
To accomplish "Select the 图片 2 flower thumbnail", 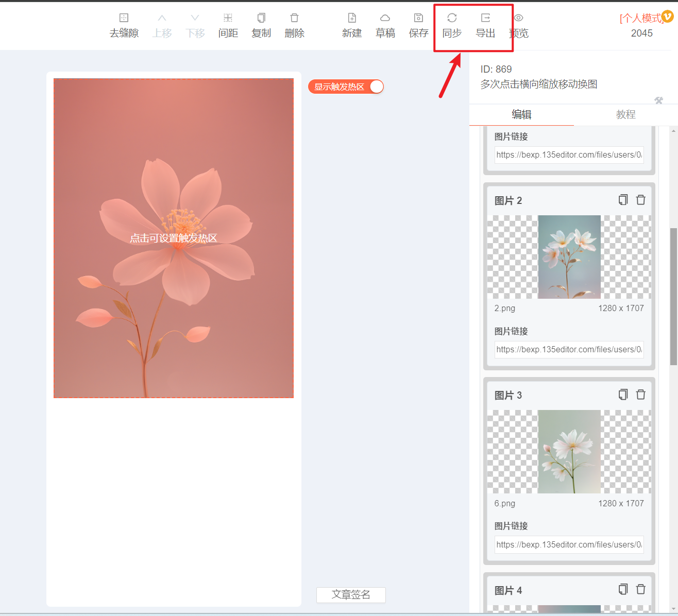I will pos(569,257).
